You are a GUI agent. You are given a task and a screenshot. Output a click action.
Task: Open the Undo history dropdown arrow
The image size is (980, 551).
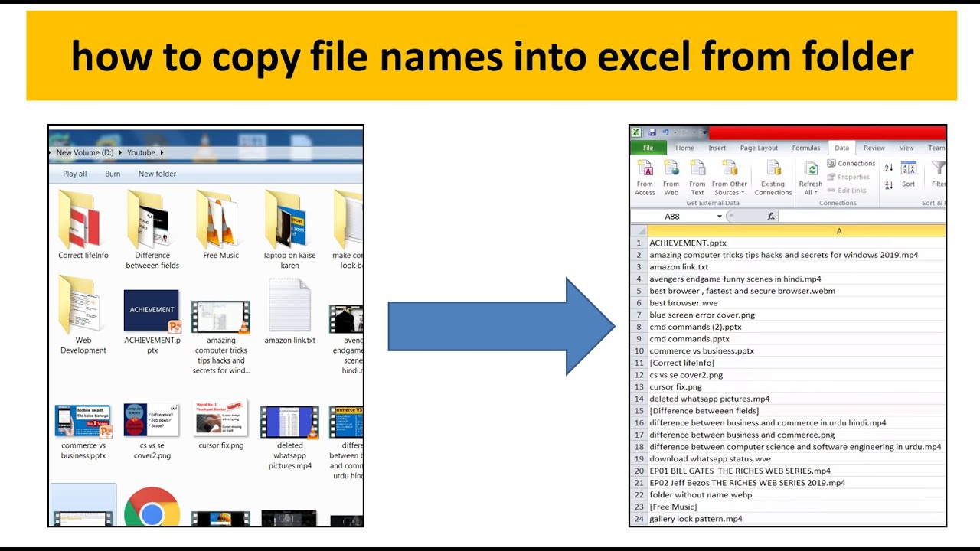pyautogui.click(x=674, y=132)
